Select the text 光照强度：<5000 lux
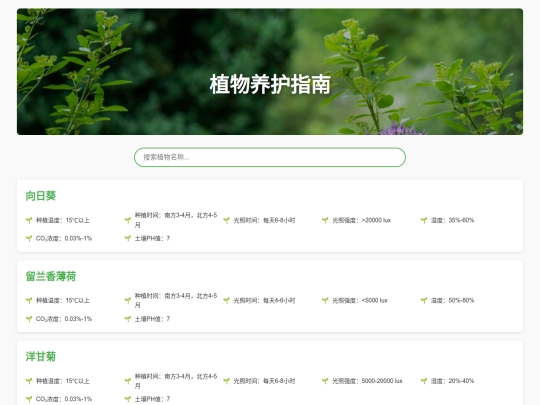 pyautogui.click(x=360, y=301)
